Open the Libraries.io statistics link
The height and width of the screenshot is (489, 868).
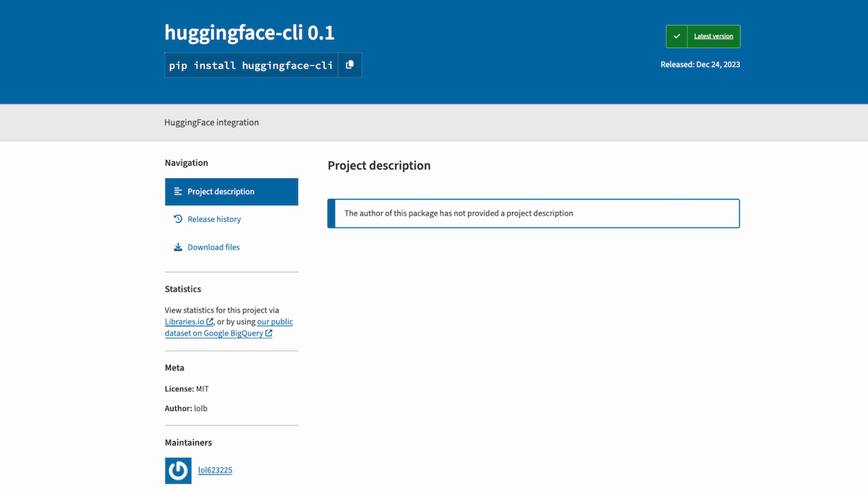coord(184,322)
